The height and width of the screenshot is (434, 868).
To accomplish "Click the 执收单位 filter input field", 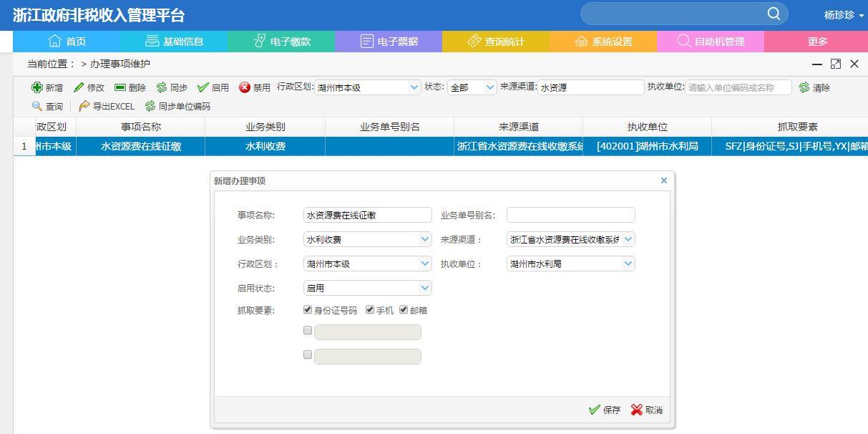I will point(738,87).
